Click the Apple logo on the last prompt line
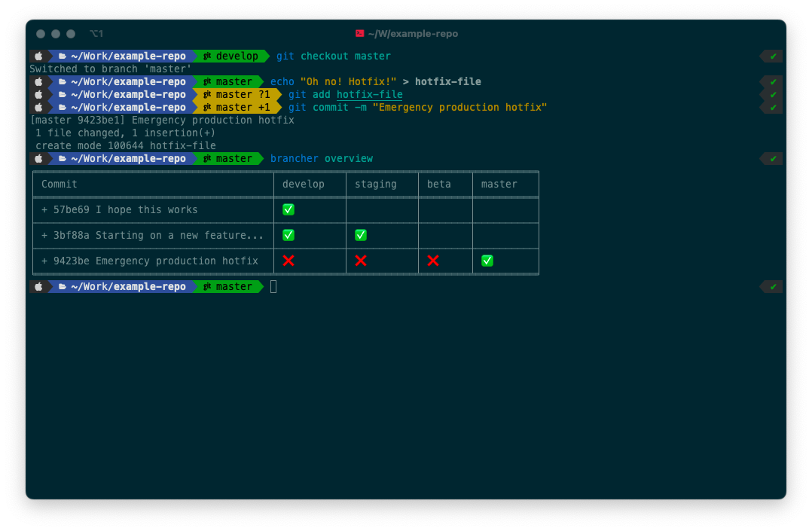 [x=38, y=287]
